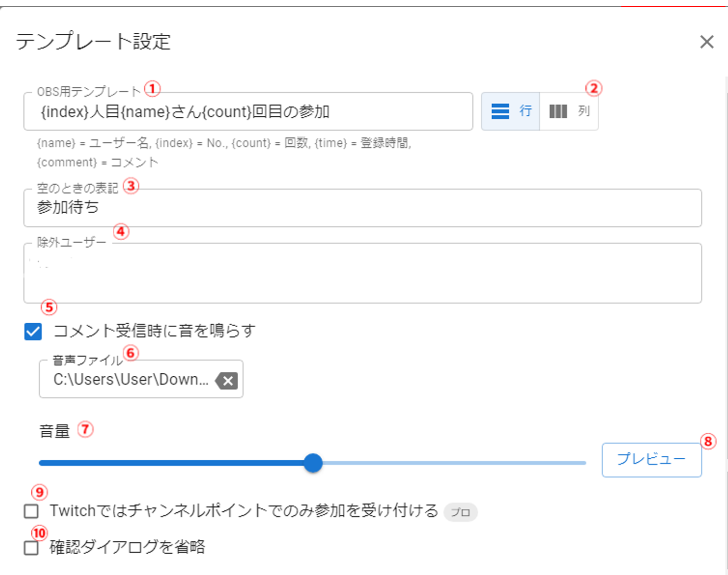Click the 確認ダイアログを省略 label text
Image resolution: width=728 pixels, height=575 pixels.
127,548
